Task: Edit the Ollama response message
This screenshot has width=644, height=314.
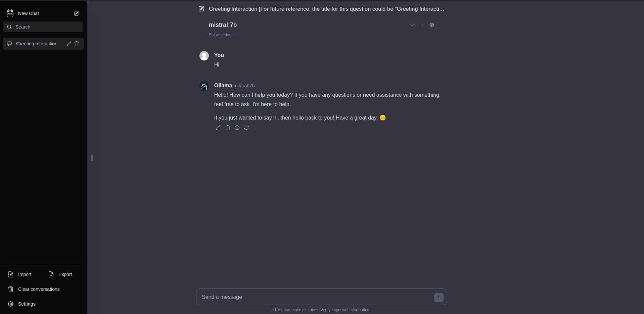Action: [x=218, y=128]
